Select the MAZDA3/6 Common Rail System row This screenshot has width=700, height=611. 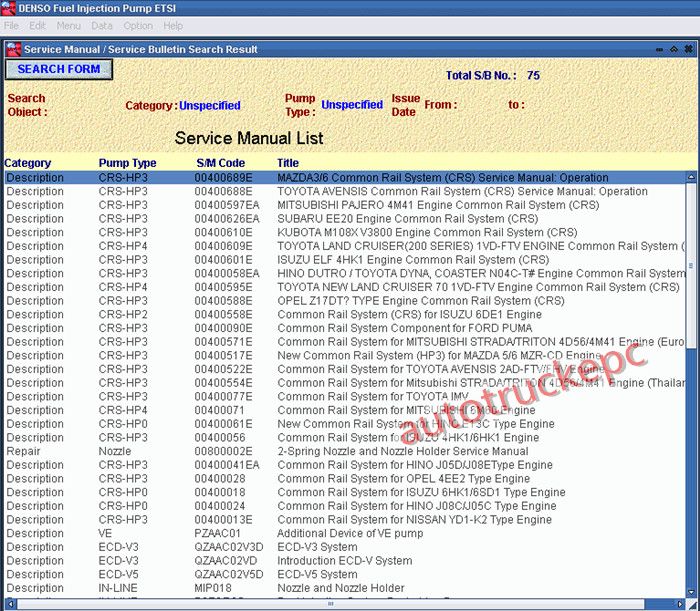point(345,178)
